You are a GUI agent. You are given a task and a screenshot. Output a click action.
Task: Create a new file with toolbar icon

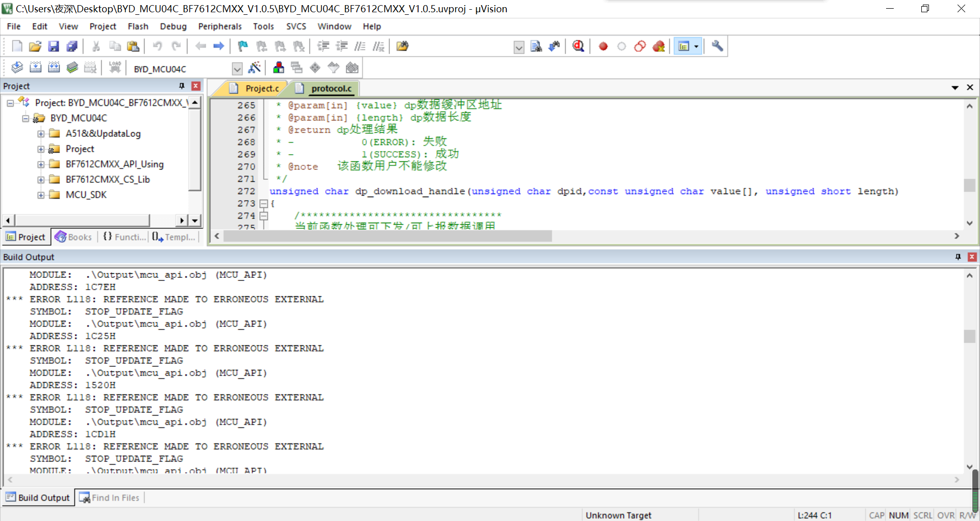[17, 46]
